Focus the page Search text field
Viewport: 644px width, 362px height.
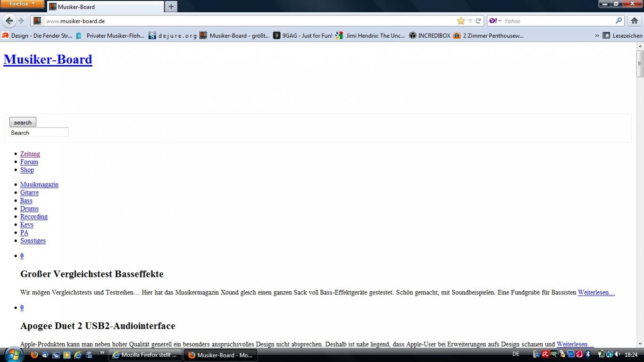[39, 133]
